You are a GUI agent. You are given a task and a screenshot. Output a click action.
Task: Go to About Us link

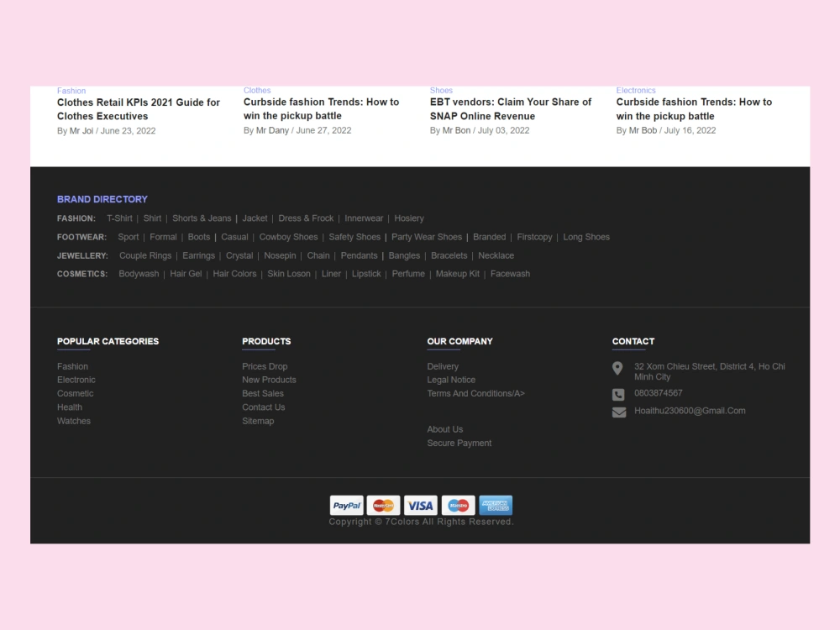tap(444, 429)
